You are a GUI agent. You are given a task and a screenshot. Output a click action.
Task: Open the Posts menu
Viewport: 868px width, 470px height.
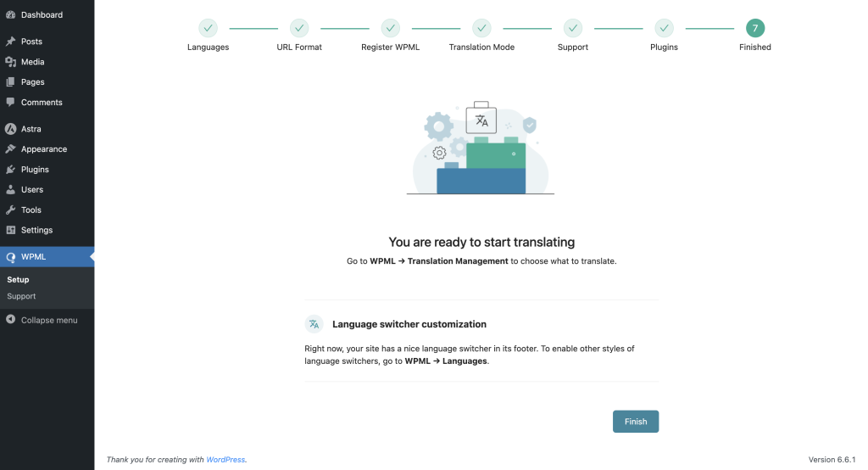(x=47, y=41)
